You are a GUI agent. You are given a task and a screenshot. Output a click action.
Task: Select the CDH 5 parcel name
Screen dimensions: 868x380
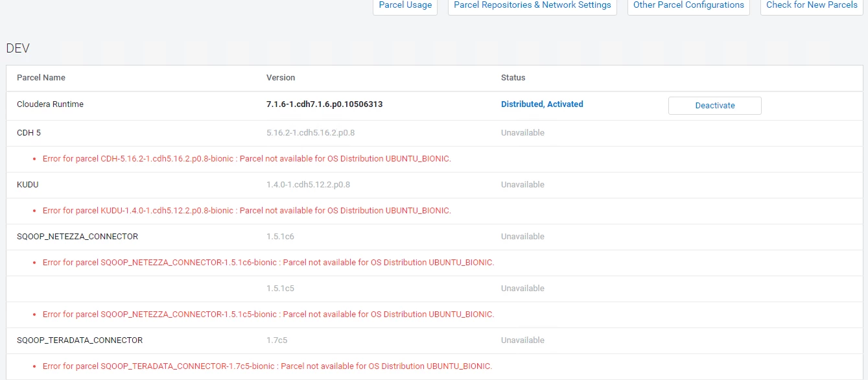29,133
